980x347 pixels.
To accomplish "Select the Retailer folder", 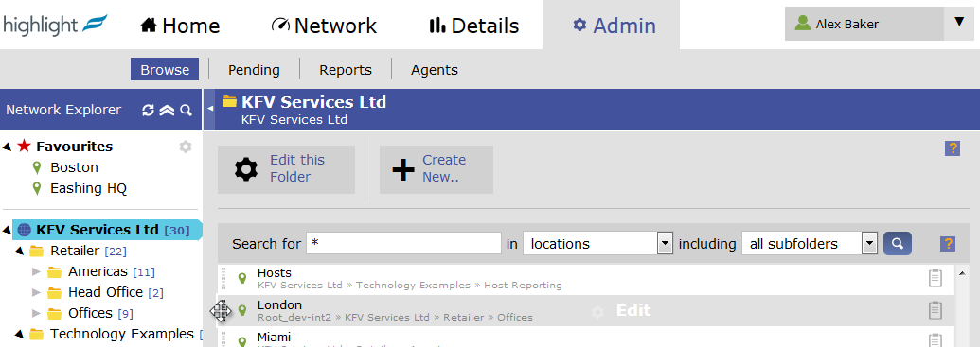I will coord(75,251).
